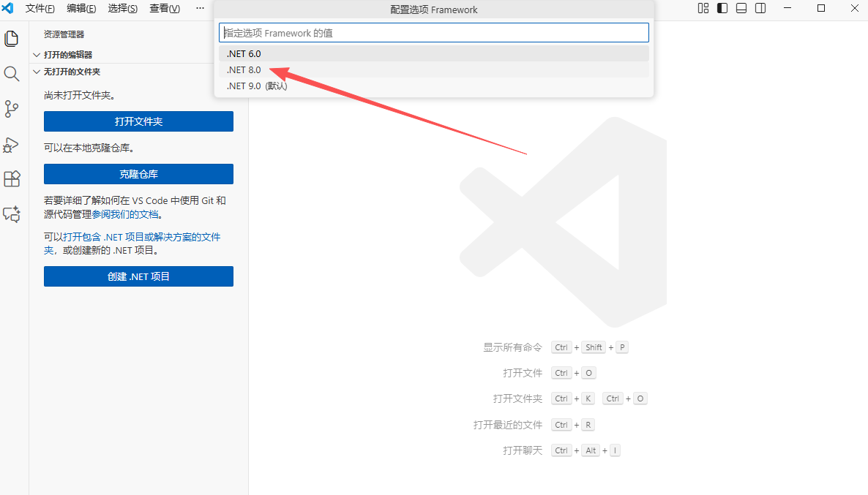Select the .NET 9.0 (默认) option

click(434, 86)
